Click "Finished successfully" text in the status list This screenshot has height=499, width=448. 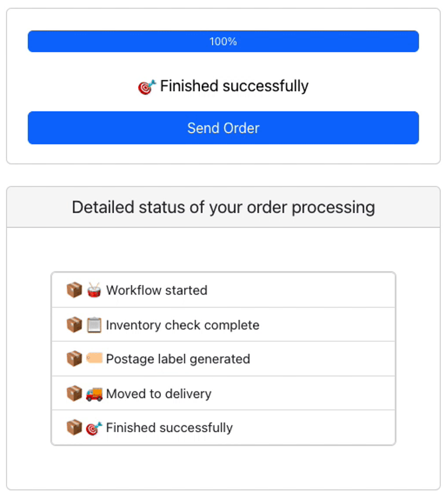coord(169,428)
